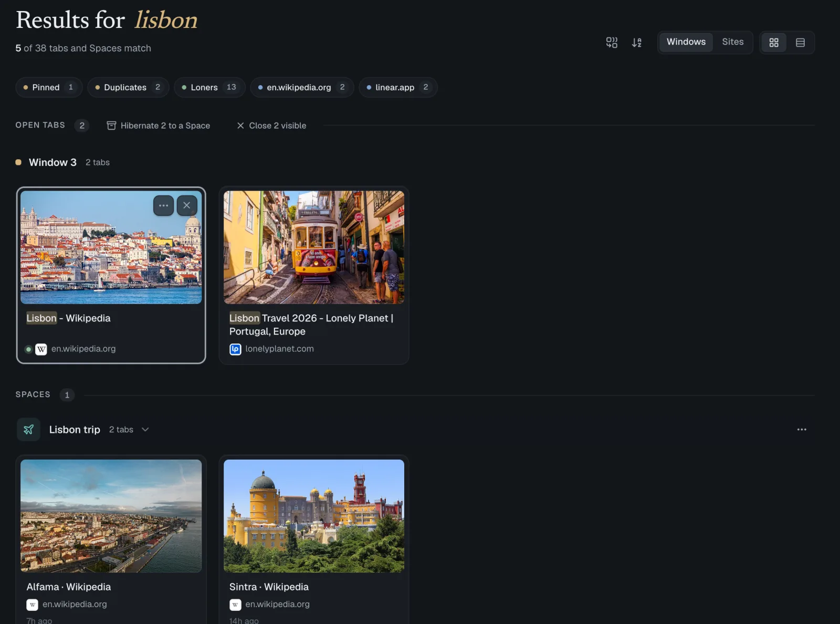Click the en.wikipedia.org text under the Sintra card

click(x=277, y=604)
